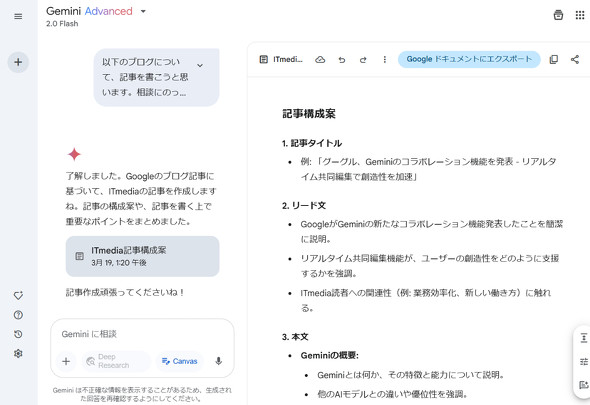Click the suggest edits tool icon
Screen dimensions: 590x405
pos(584,385)
